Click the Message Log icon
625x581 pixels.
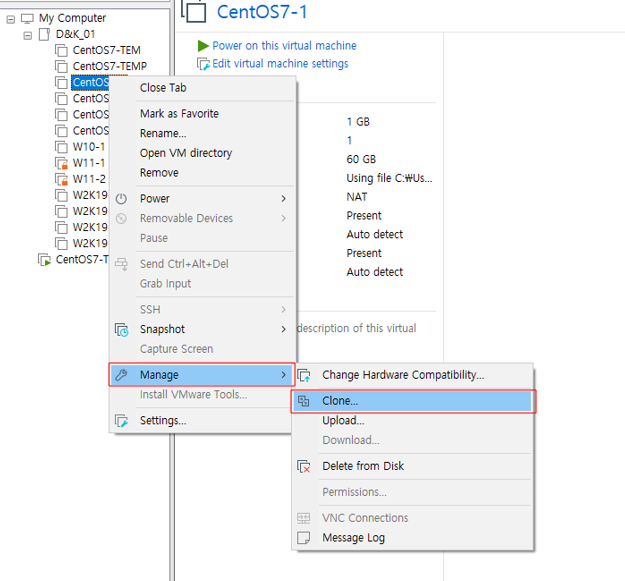click(x=304, y=538)
